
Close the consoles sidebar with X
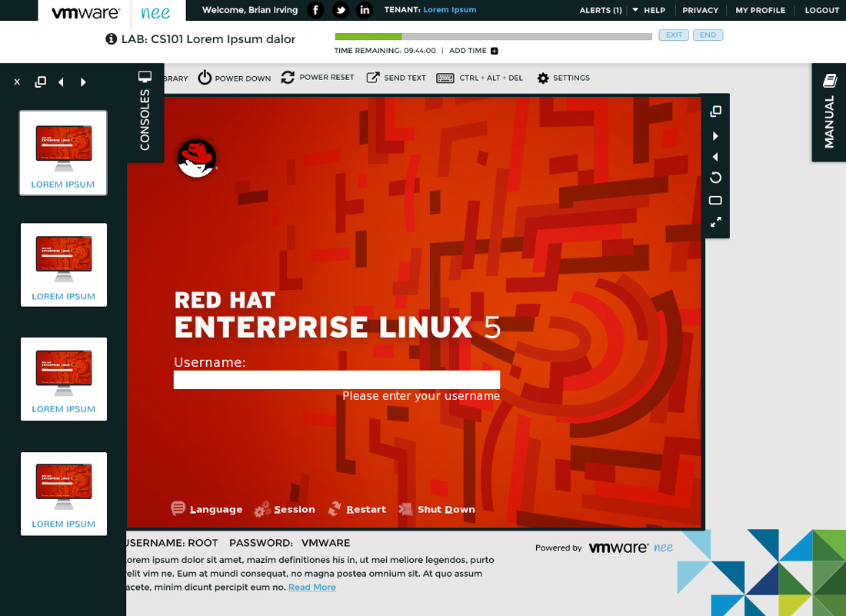click(17, 82)
